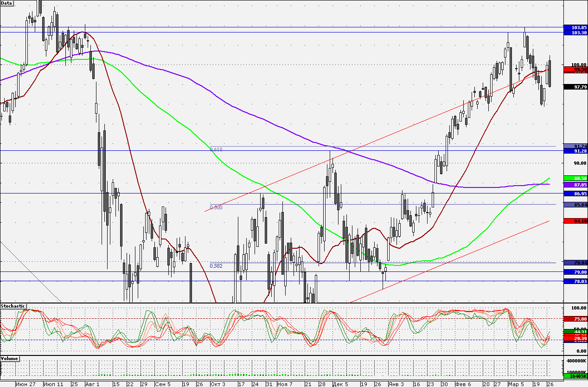Select the Stochastic indicator panel label
588x387 pixels.
point(13,306)
